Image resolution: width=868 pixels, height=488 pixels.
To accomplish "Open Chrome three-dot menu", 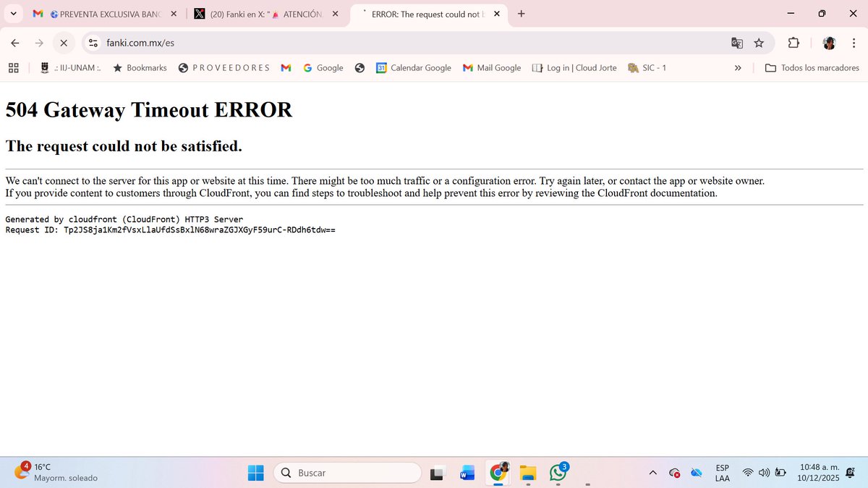I will click(854, 43).
